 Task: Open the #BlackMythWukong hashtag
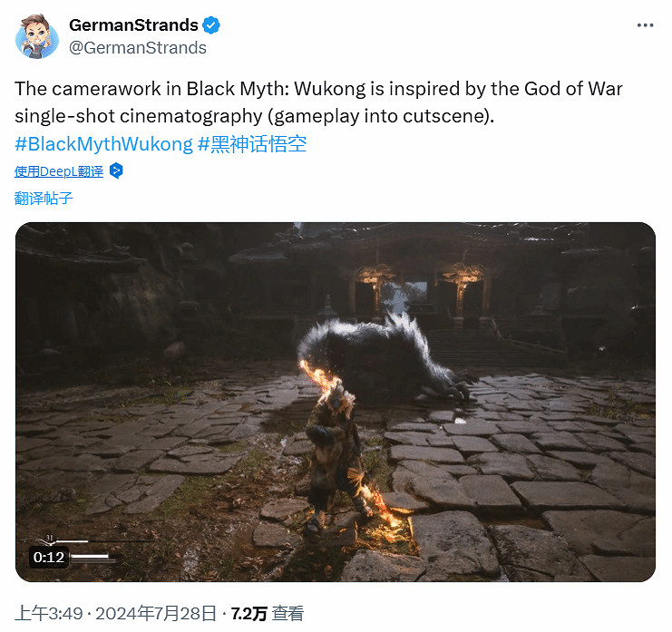(x=103, y=144)
